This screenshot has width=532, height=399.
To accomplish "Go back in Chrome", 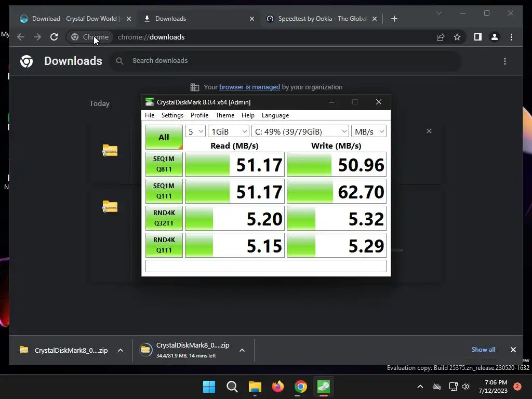I will (x=21, y=37).
